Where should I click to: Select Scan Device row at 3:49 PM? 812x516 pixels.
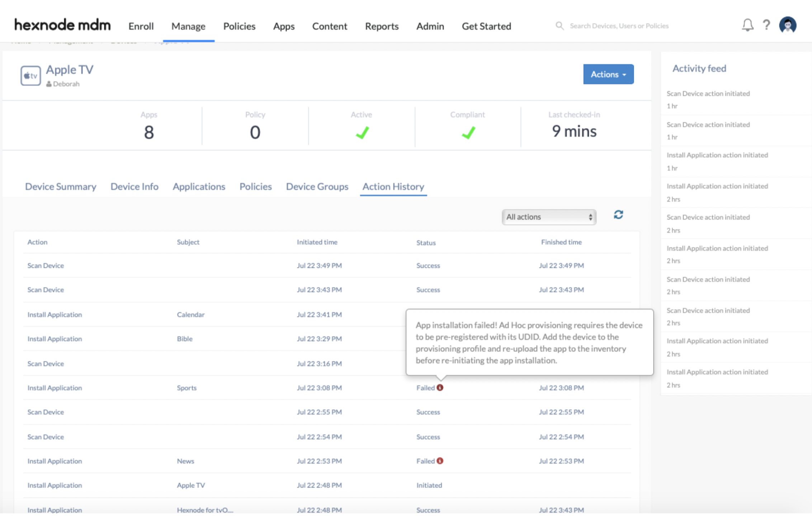pos(327,266)
